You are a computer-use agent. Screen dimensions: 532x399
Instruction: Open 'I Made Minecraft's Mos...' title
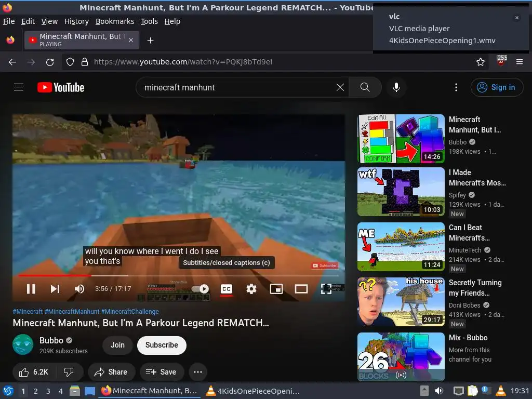click(x=477, y=178)
